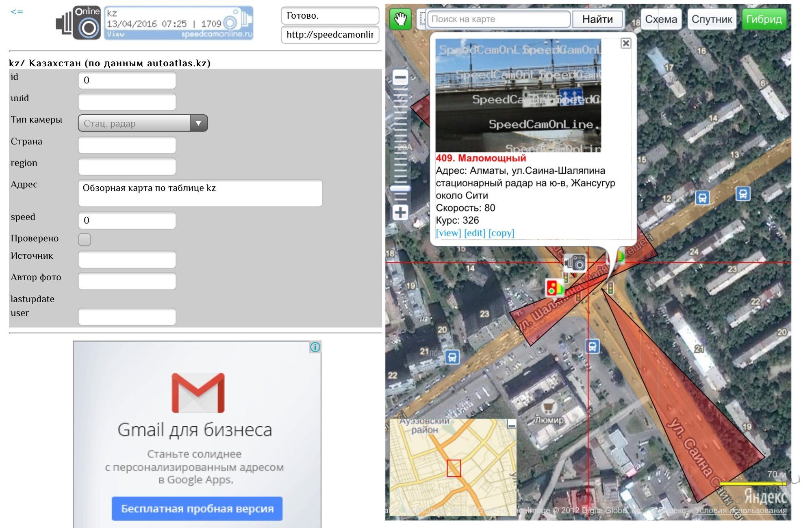Click the Яндекс logo on the map
The height and width of the screenshot is (528, 812).
coord(766,496)
